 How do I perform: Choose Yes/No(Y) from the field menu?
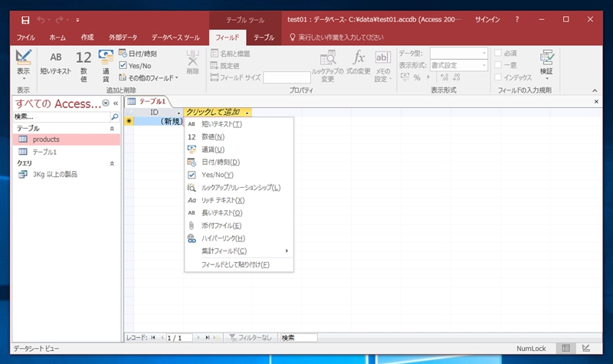239,175
